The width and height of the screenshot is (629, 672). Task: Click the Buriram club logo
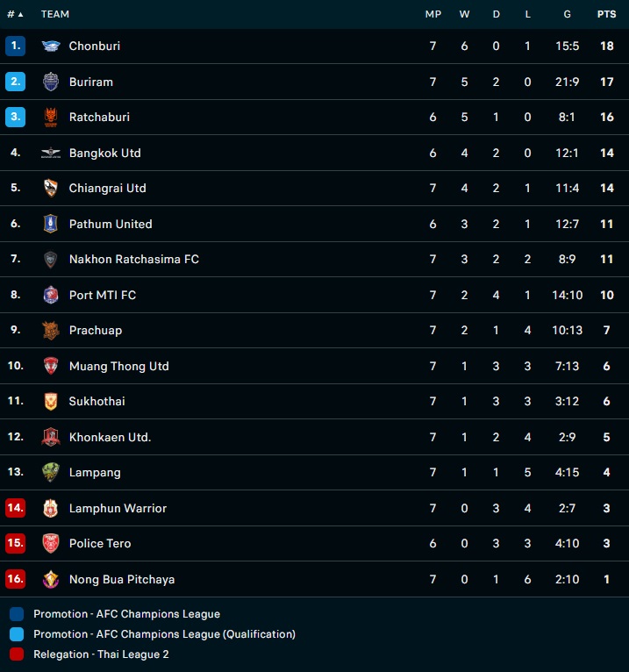click(51, 82)
